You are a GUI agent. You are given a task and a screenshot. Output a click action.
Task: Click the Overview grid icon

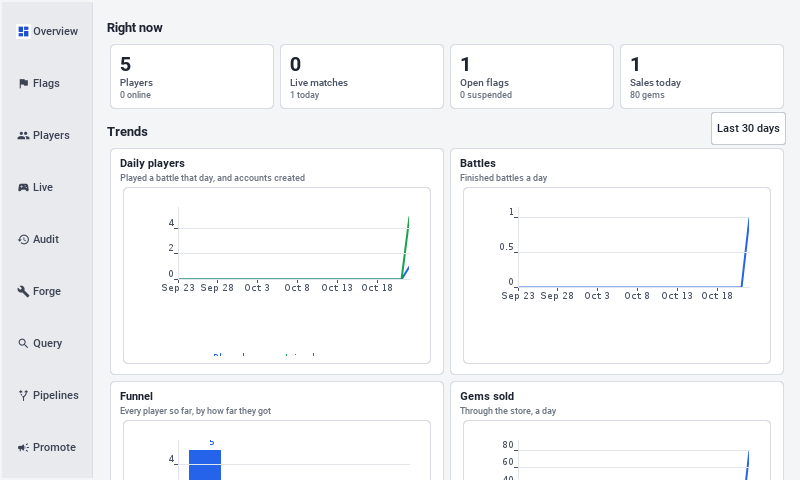[x=23, y=32]
